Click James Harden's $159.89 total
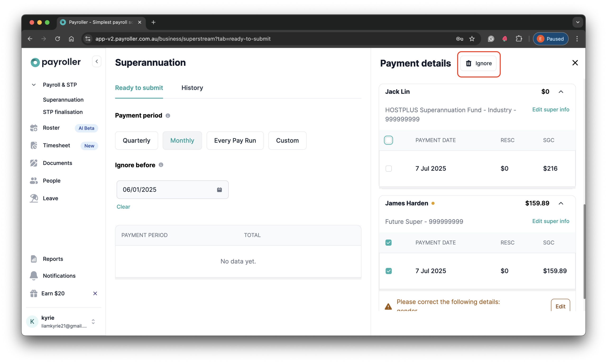The width and height of the screenshot is (607, 364). point(537,203)
